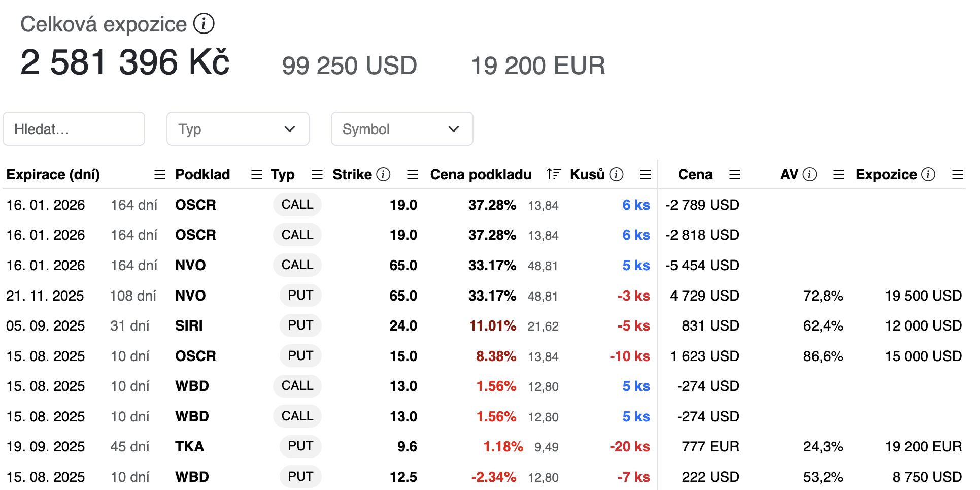980x490 pixels.
Task: Sort by Expozice column header
Action: pos(886,175)
